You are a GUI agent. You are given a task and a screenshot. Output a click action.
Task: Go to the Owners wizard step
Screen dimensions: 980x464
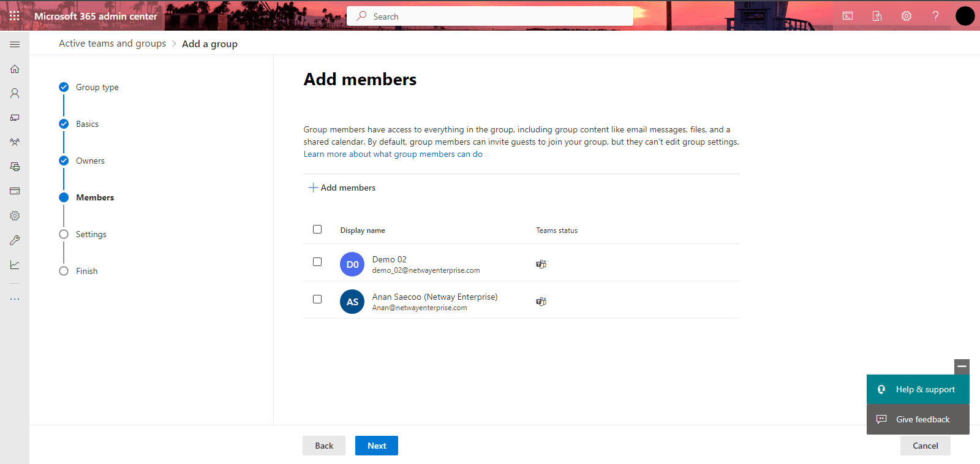click(90, 161)
